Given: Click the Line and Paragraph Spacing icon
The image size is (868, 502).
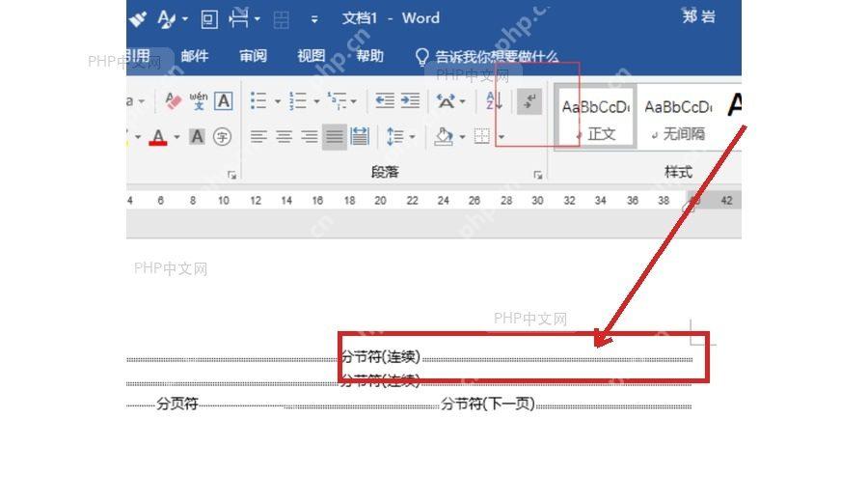Looking at the screenshot, I should click(394, 136).
